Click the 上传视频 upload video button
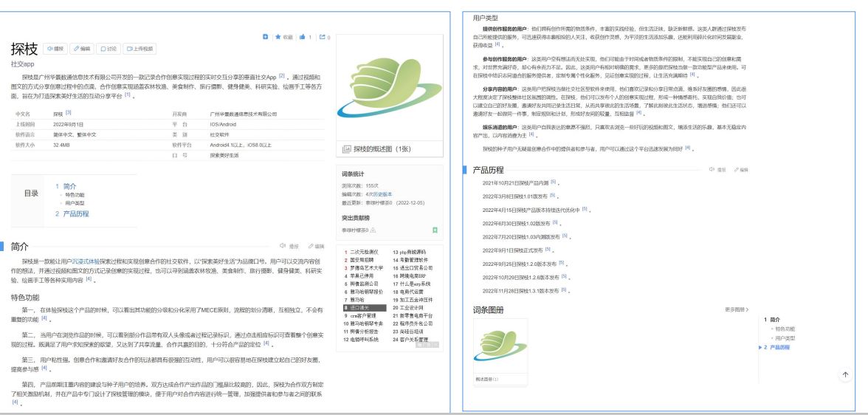 139,49
